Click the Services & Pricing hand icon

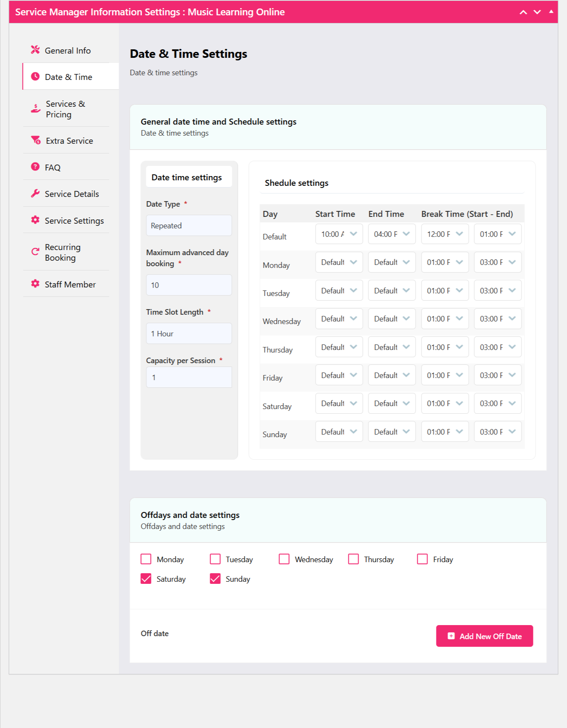[x=36, y=109]
